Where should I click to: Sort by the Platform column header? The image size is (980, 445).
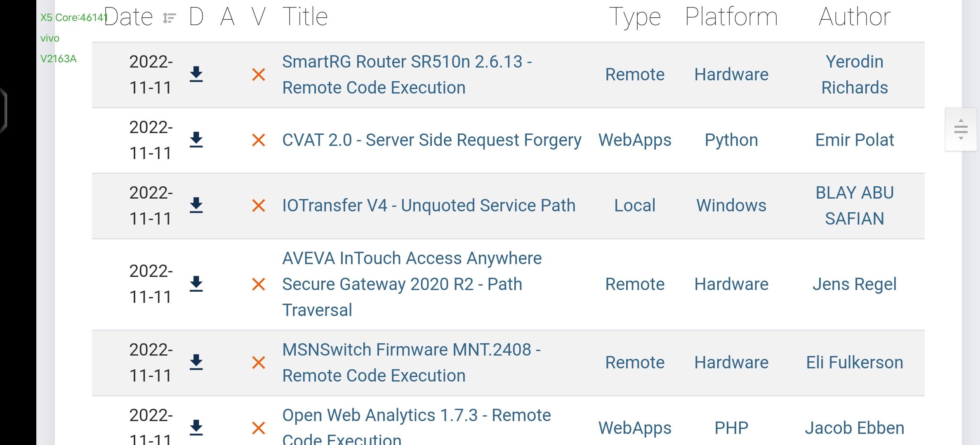[x=731, y=17]
